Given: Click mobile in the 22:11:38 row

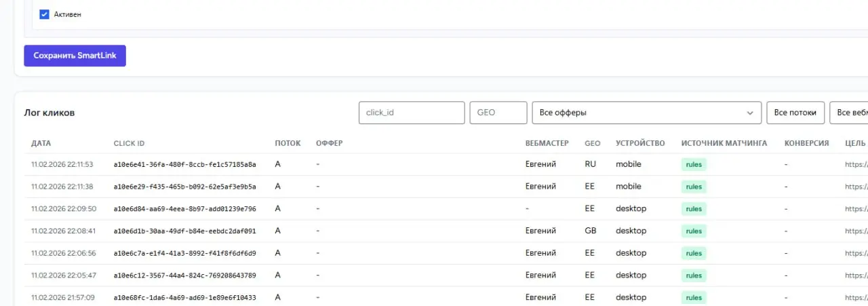Looking at the screenshot, I should [x=628, y=187].
